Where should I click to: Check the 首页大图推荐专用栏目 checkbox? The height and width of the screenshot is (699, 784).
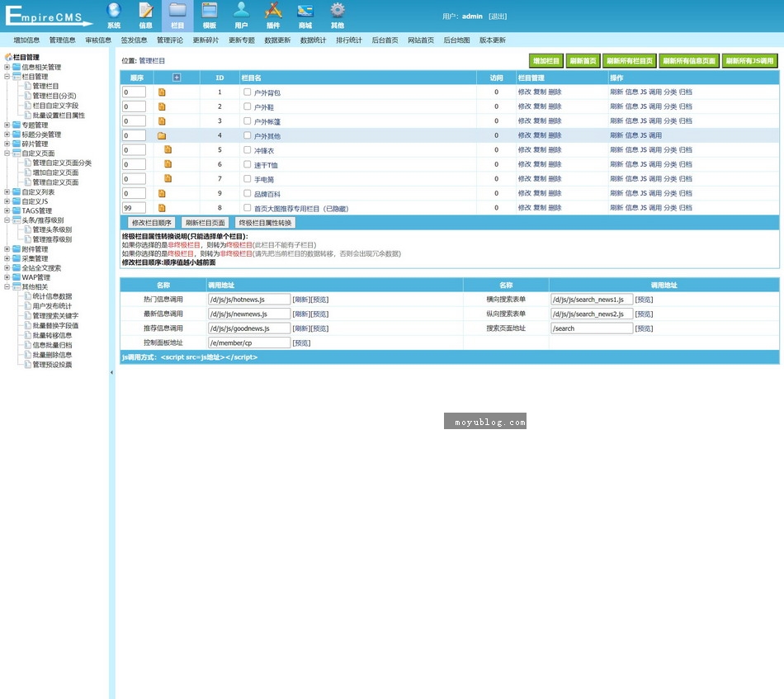[247, 207]
